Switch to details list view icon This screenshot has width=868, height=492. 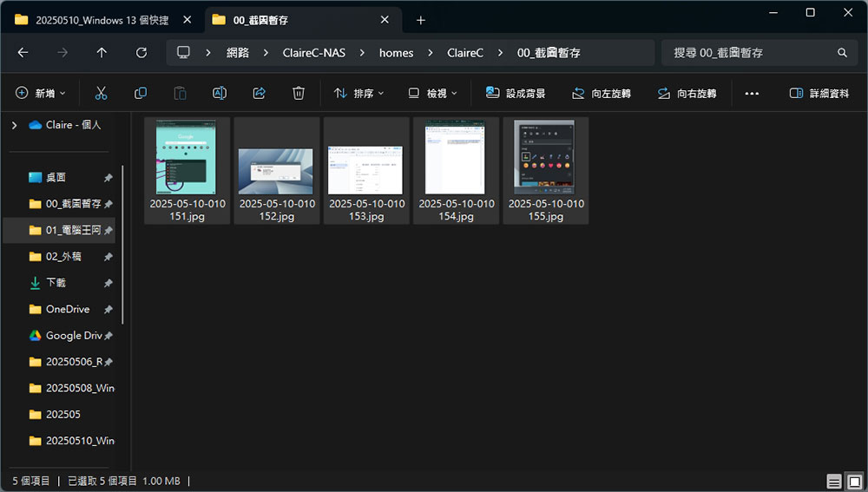click(x=833, y=481)
